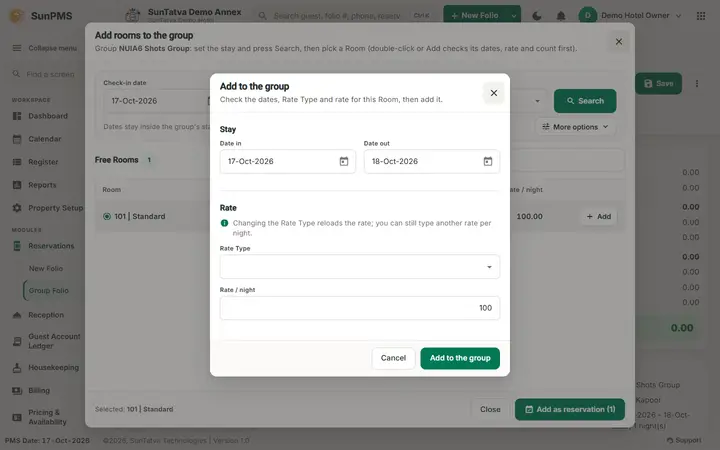Click the Search button in room finder
This screenshot has width=720, height=450.
pos(585,101)
